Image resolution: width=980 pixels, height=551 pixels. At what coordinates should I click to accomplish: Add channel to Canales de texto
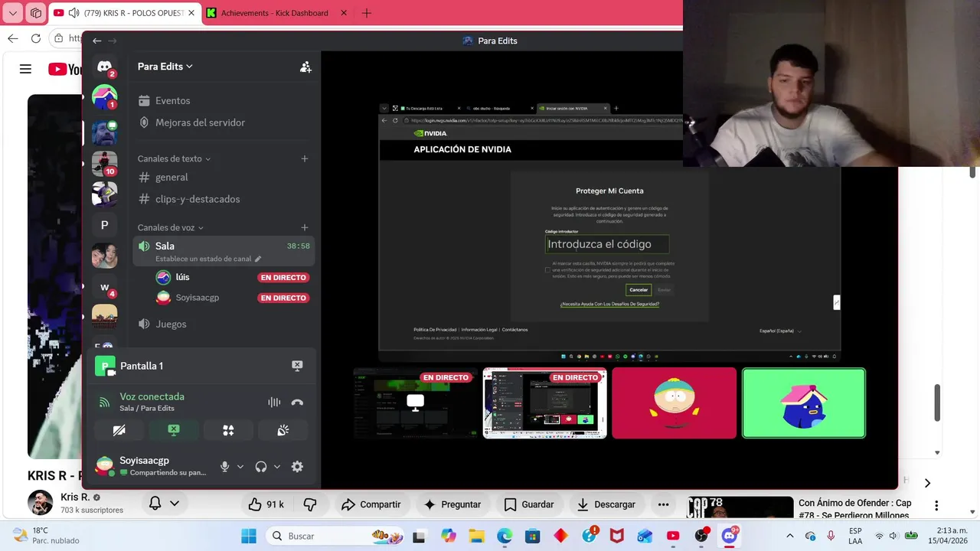(305, 158)
